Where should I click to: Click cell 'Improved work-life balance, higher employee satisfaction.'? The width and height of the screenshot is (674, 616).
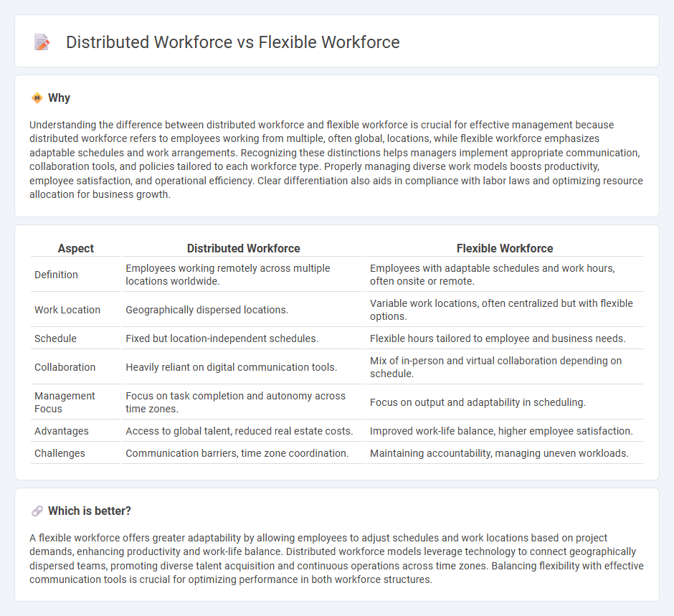(x=505, y=431)
